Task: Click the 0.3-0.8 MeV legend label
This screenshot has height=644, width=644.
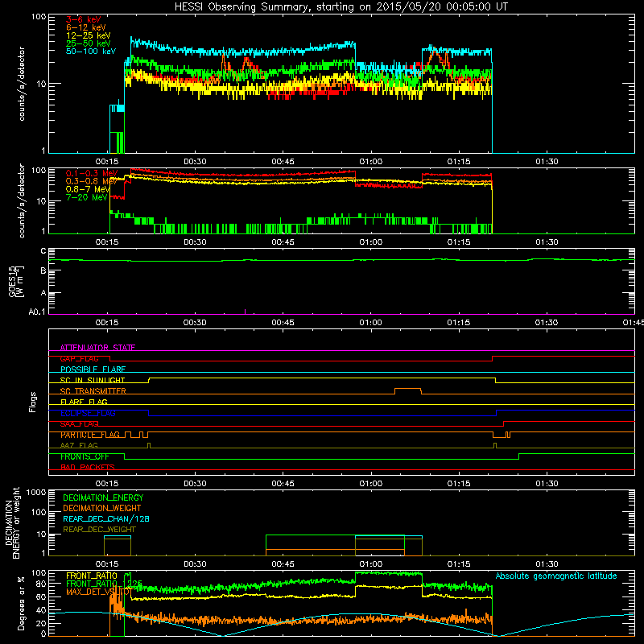Action: pyautogui.click(x=92, y=181)
